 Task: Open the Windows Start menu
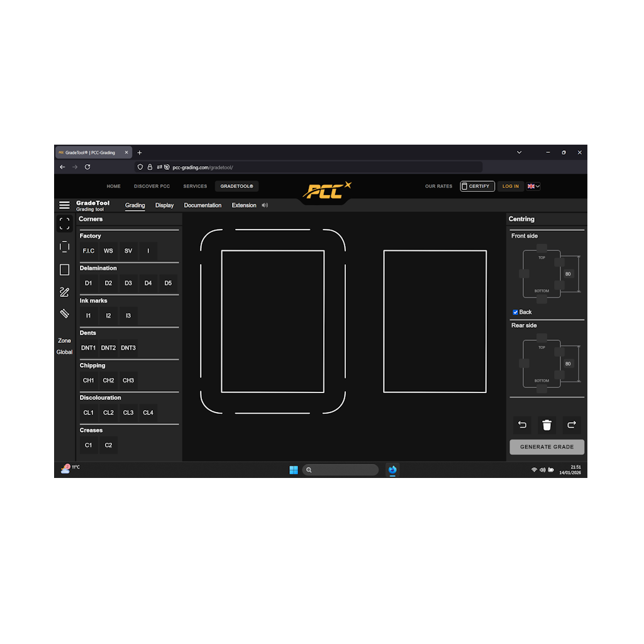294,470
